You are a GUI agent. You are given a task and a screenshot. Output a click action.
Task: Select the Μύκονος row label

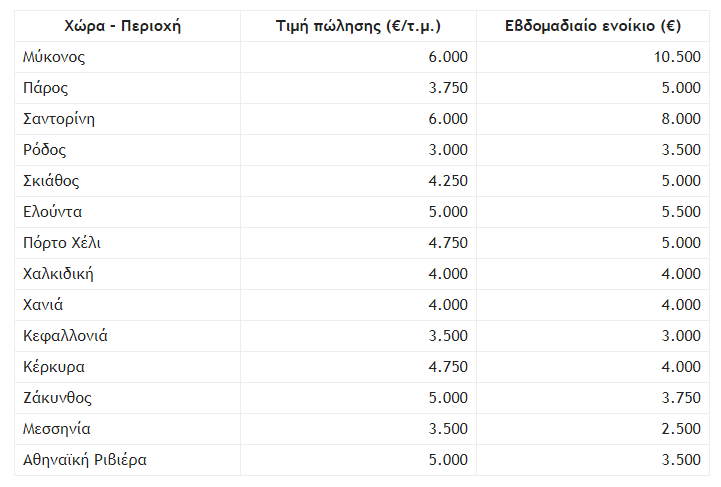[54, 57]
